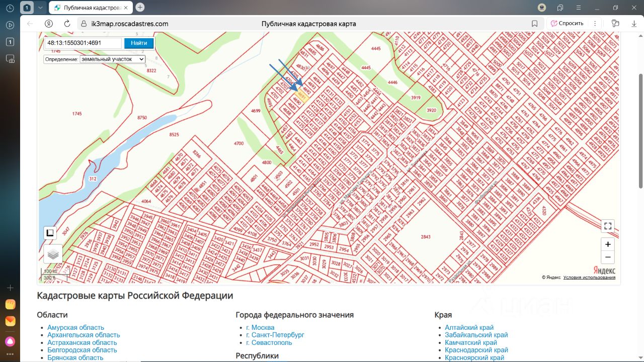
Task: Open Архангельская область link
Action: [x=84, y=335]
